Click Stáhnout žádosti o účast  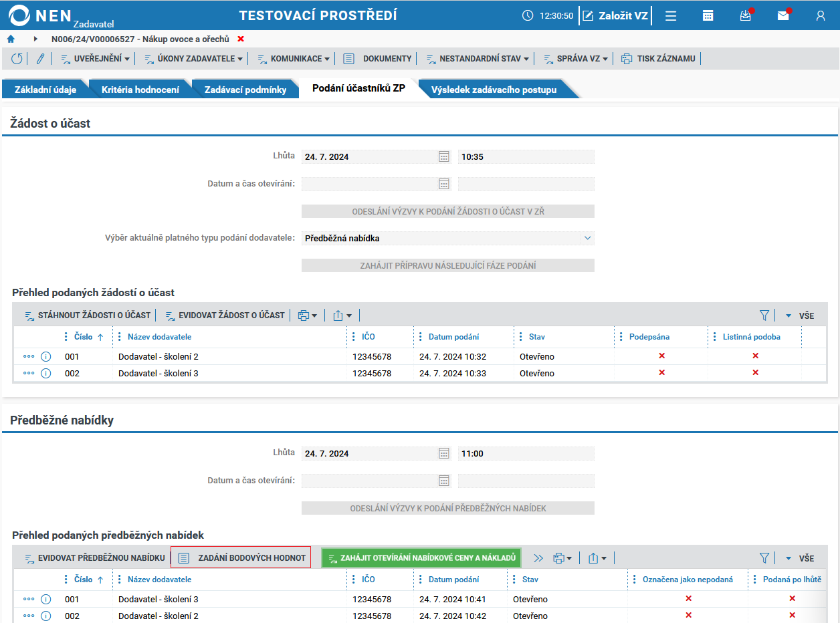point(87,315)
